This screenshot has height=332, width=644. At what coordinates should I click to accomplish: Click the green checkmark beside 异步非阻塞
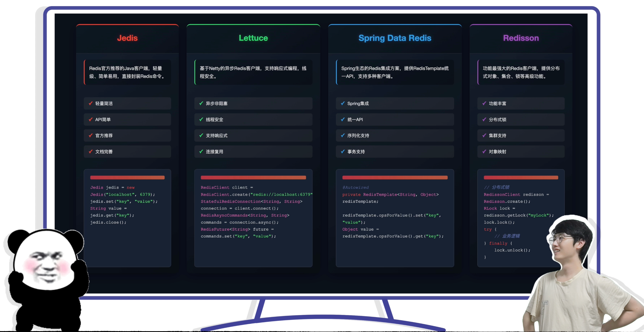tap(201, 103)
